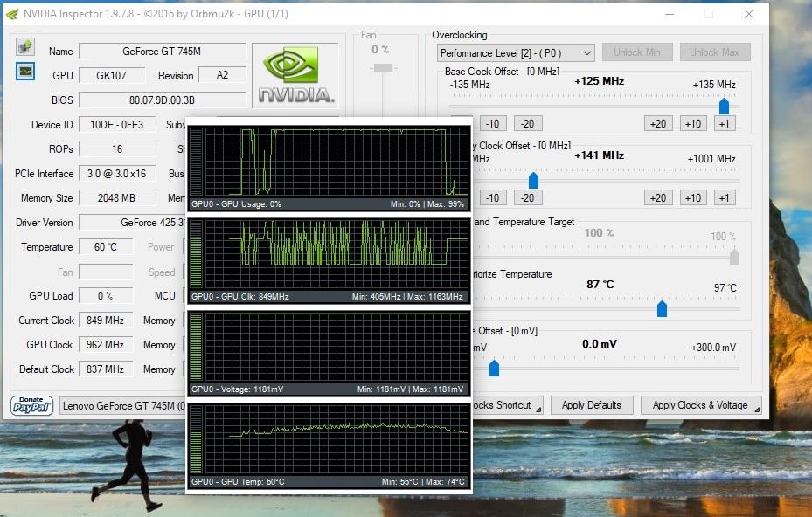Click the "87 °C" temperature target value

pos(600,284)
